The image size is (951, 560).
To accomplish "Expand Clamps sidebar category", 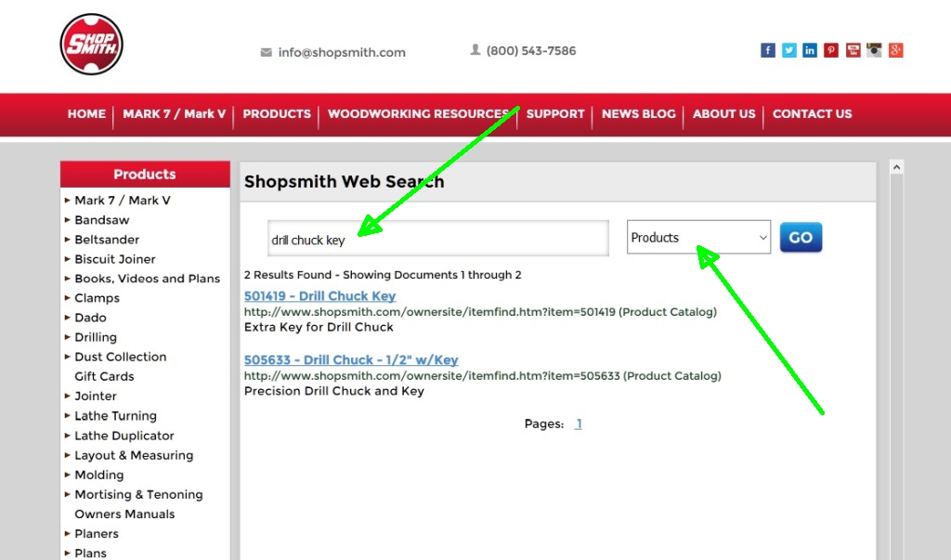I will [x=97, y=298].
